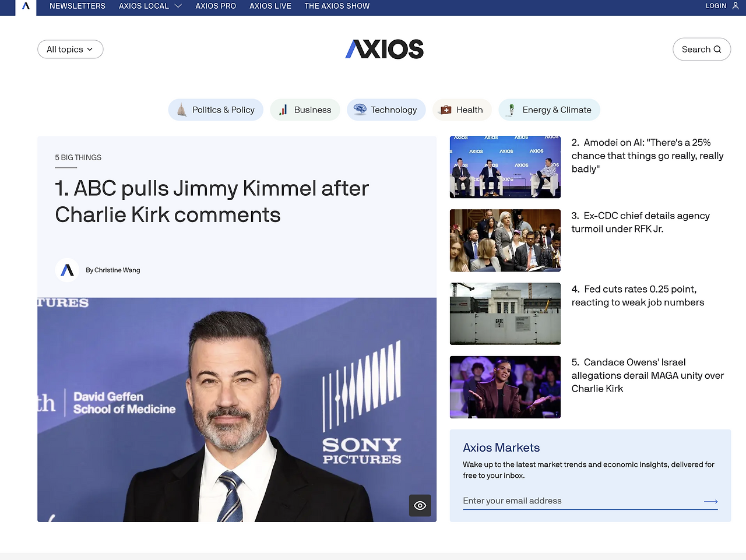The height and width of the screenshot is (560, 746).
Task: Open the Ex-CDC chief story headline
Action: (x=641, y=222)
